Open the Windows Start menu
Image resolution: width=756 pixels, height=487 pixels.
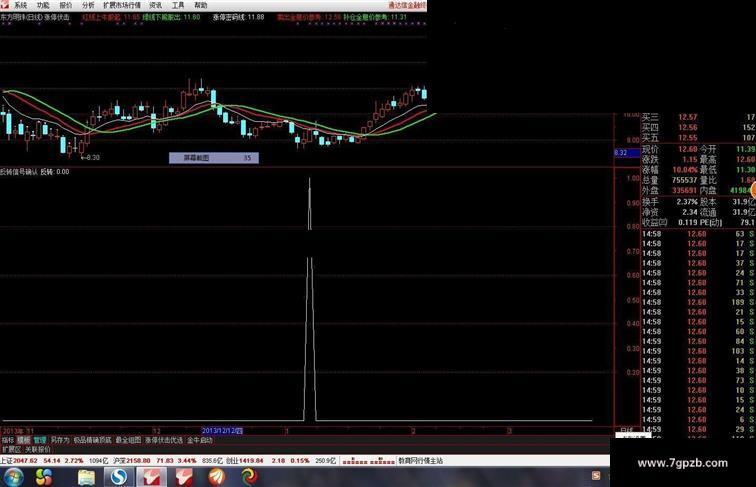pyautogui.click(x=13, y=477)
